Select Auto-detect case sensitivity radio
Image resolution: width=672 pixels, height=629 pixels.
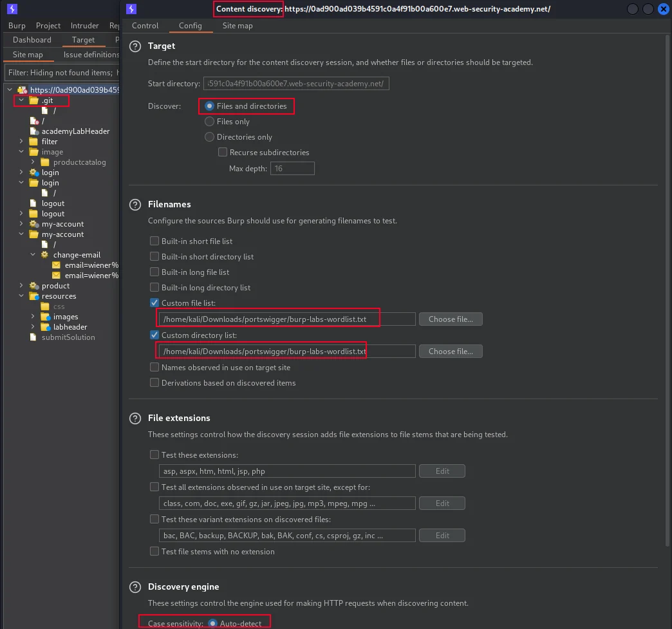[212, 623]
